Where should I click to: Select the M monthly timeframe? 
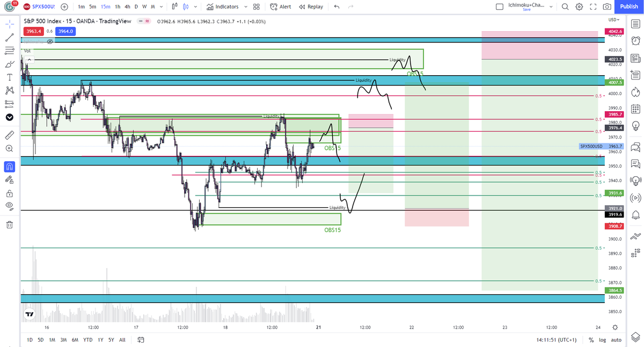153,6
